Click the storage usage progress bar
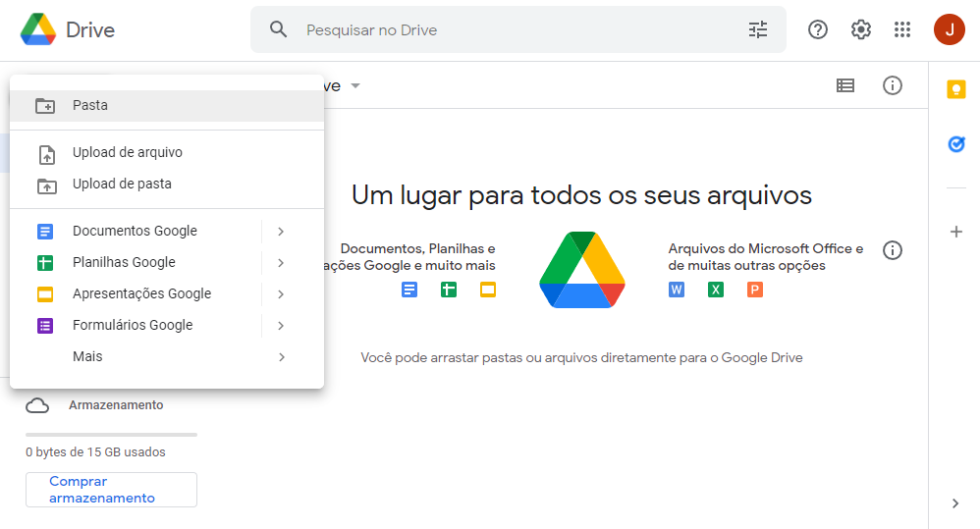The width and height of the screenshot is (980, 529). point(111,434)
